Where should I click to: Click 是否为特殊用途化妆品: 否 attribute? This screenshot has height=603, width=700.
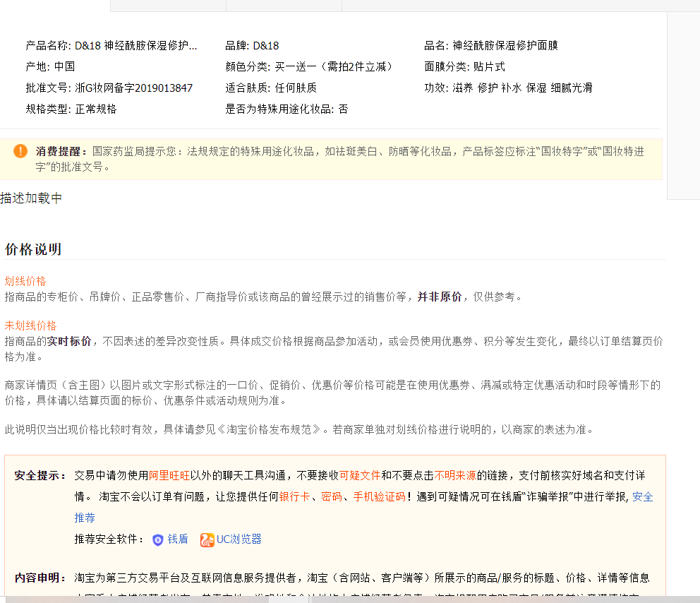[x=286, y=109]
